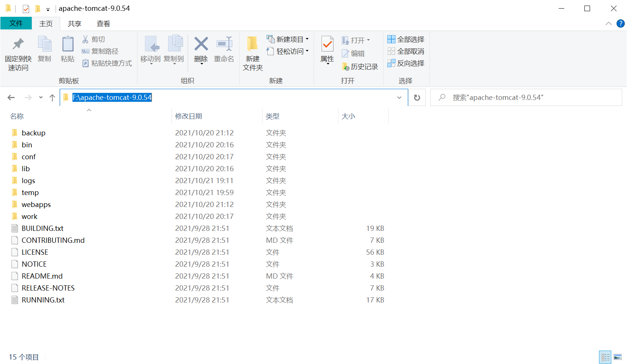
Task: Open the 文件 (File) menu
Action: (16, 23)
